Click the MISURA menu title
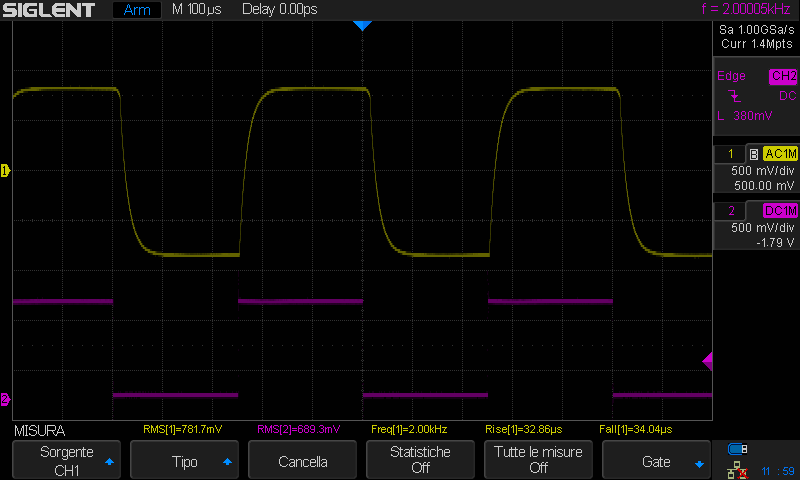The height and width of the screenshot is (480, 800). pos(39,431)
